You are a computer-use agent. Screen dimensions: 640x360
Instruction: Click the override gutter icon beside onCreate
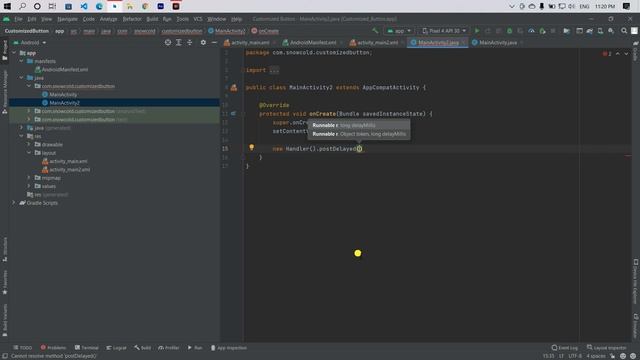[x=233, y=113]
